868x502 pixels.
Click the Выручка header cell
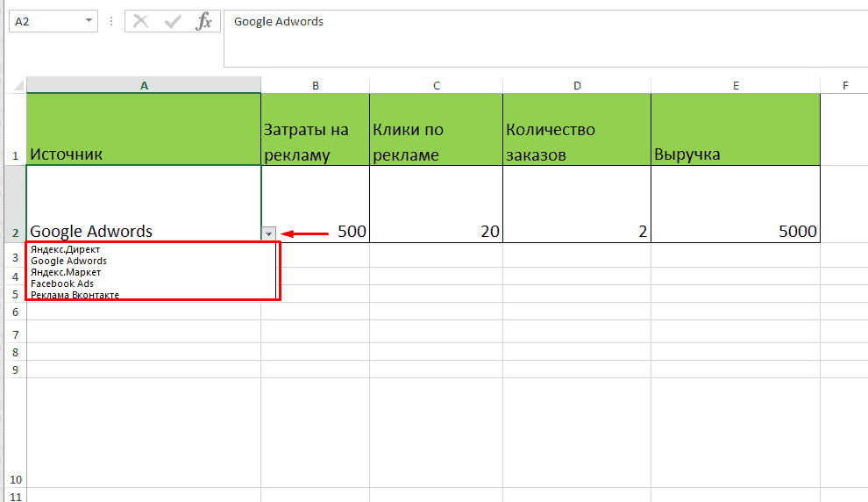[736, 129]
